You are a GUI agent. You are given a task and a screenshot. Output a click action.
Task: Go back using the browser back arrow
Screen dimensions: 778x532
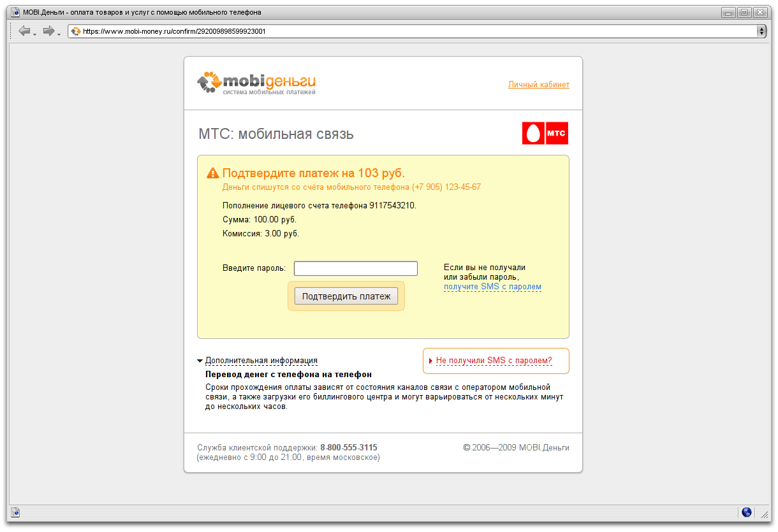(x=24, y=31)
